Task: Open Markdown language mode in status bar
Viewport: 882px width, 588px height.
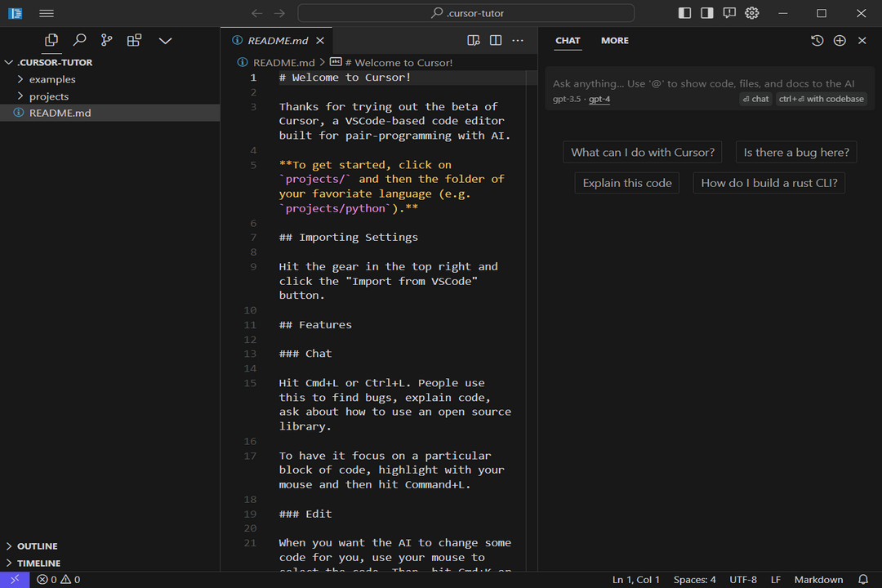Action: 818,580
